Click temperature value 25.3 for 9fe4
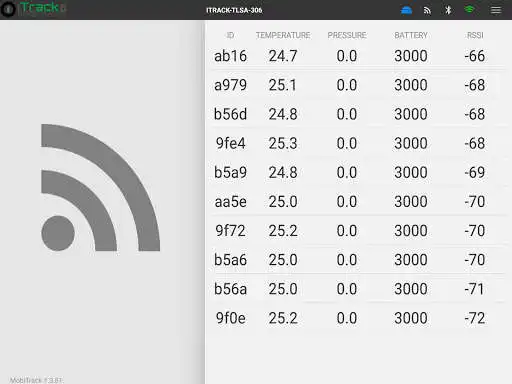This screenshot has height=384, width=512. 283,143
